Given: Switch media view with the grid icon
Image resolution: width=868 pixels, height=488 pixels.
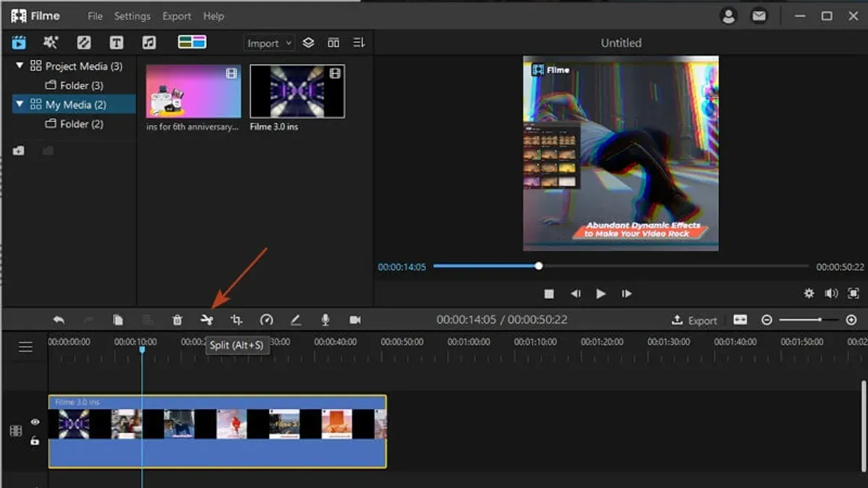Looking at the screenshot, I should (x=333, y=43).
